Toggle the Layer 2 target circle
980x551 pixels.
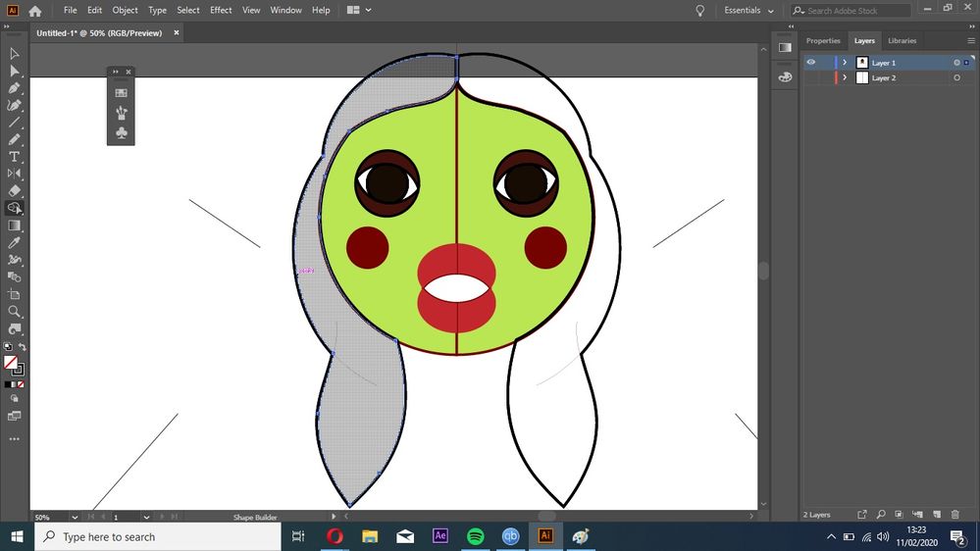pos(956,77)
